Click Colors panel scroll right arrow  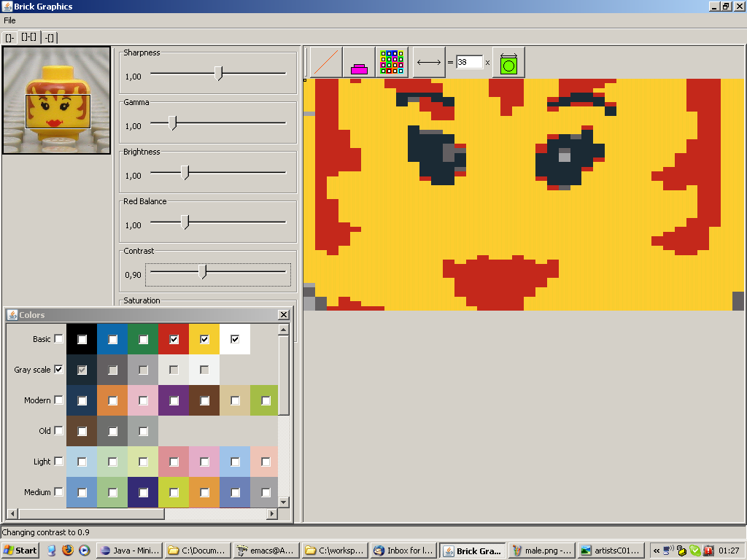tap(272, 513)
